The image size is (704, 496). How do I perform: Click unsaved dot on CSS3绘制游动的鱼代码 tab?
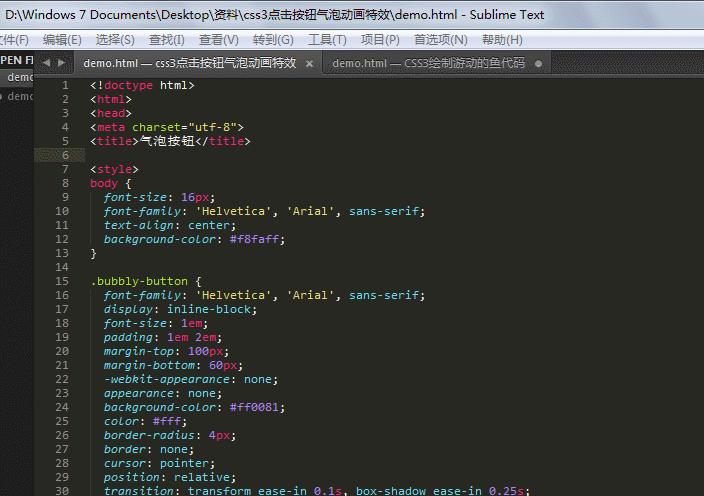click(x=538, y=64)
